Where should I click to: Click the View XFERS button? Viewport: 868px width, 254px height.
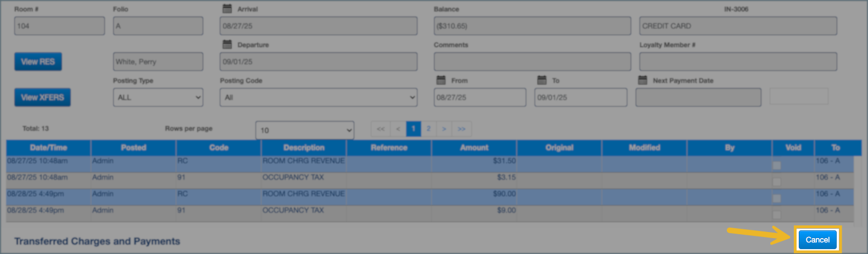(x=42, y=97)
